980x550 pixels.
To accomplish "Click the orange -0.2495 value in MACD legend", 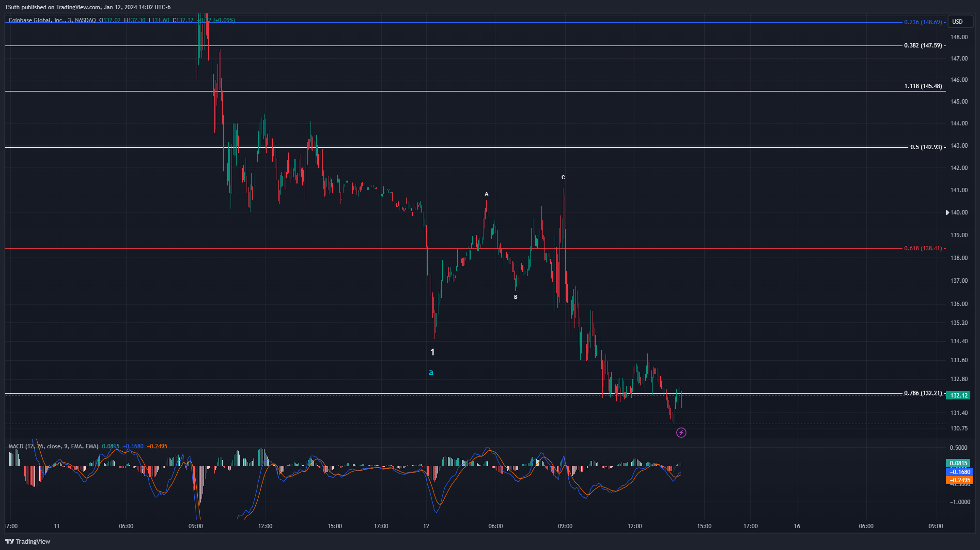I will 157,446.
